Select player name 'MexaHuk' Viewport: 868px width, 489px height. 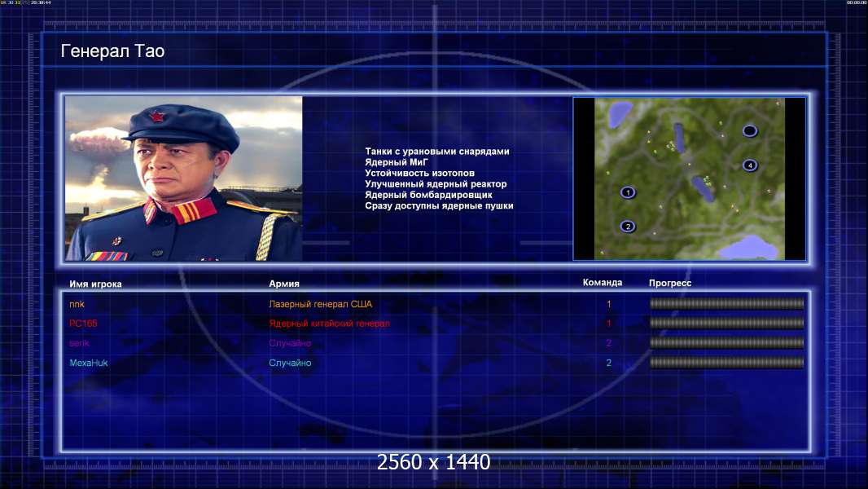89,363
